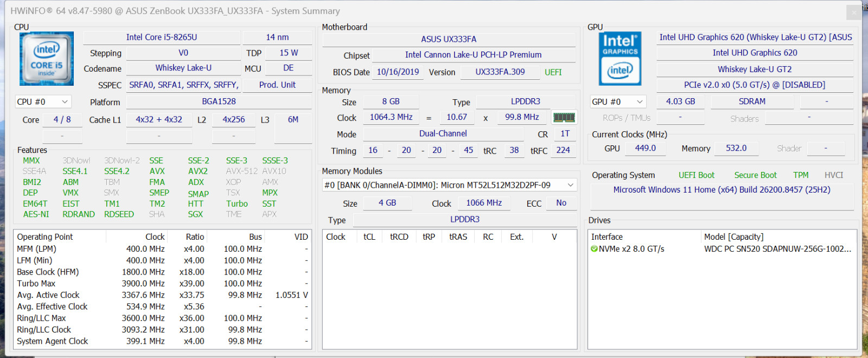This screenshot has width=868, height=358.
Task: Close the System Summary window
Action: click(854, 12)
